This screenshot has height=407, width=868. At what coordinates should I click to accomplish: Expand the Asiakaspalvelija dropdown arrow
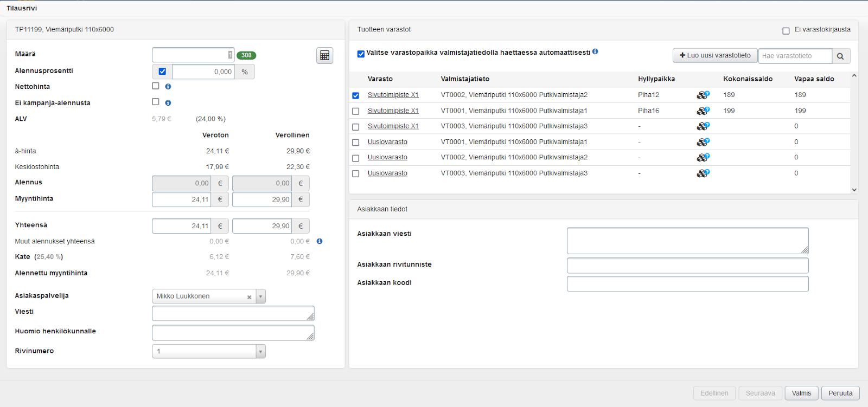261,296
